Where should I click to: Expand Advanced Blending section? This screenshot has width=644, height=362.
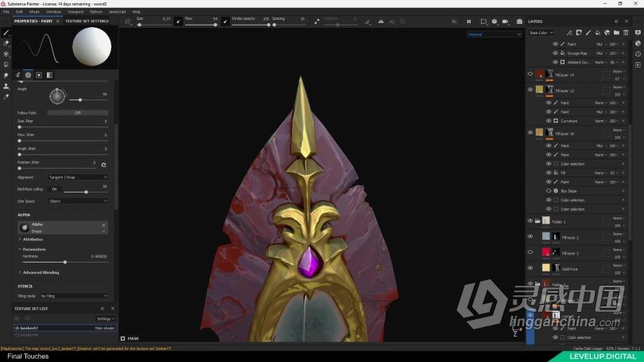pos(39,272)
